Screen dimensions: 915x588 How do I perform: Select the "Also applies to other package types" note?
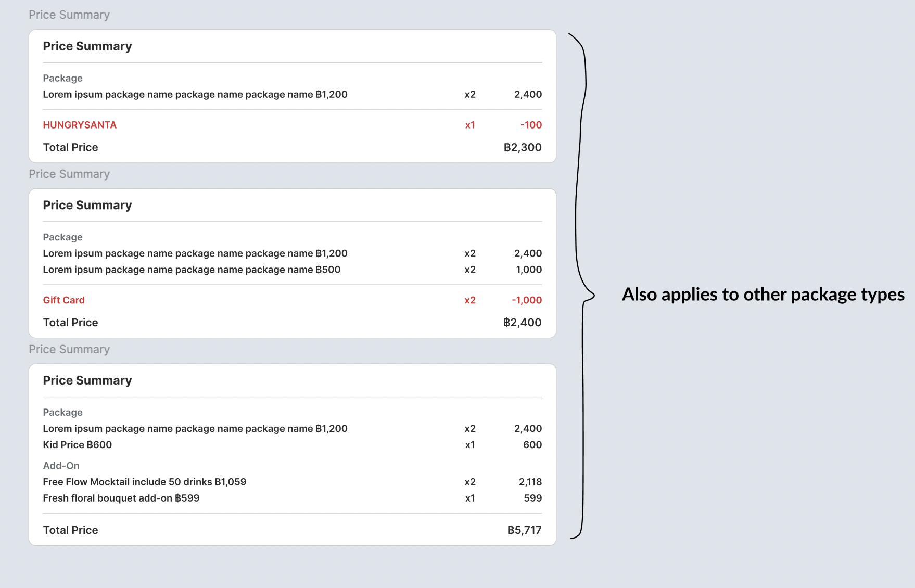pos(763,295)
